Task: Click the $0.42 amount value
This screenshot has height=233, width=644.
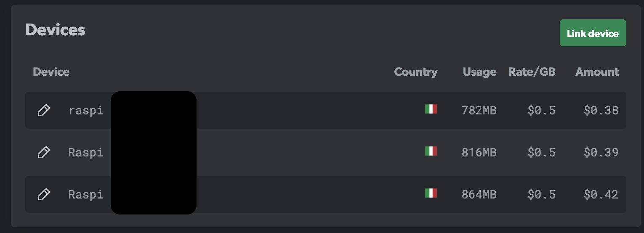Action: click(601, 194)
